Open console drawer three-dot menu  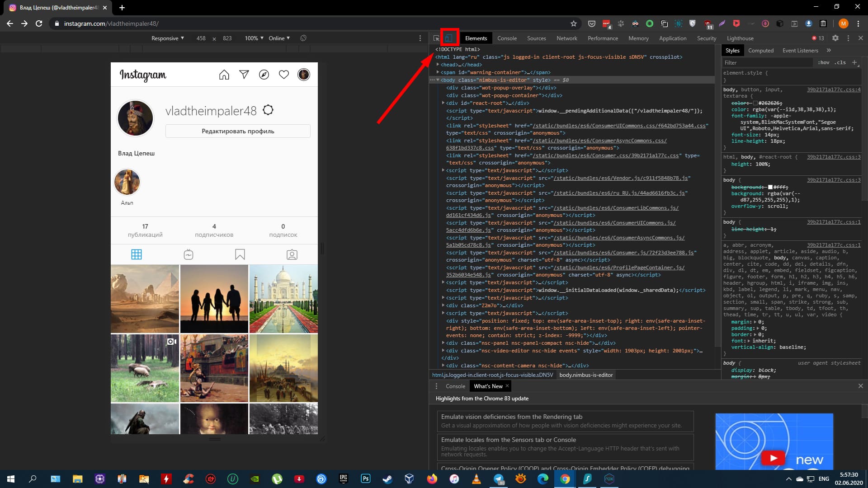click(x=436, y=386)
